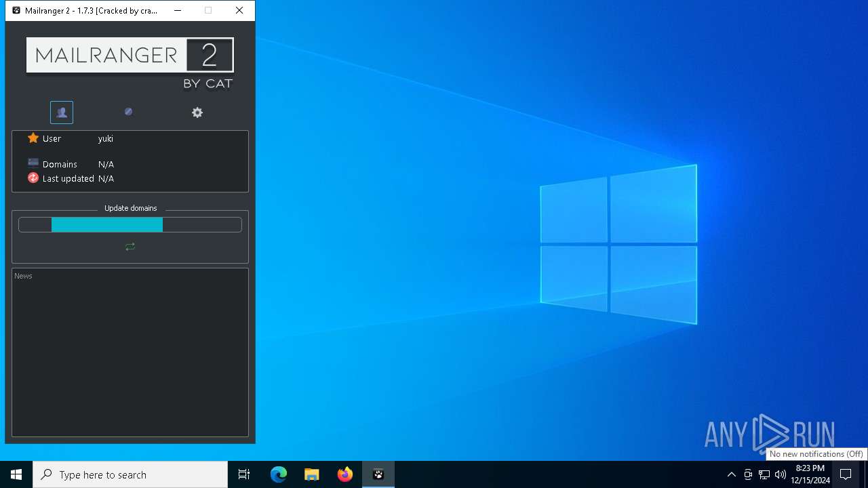
Task: Open the notification center icon
Action: point(846,474)
